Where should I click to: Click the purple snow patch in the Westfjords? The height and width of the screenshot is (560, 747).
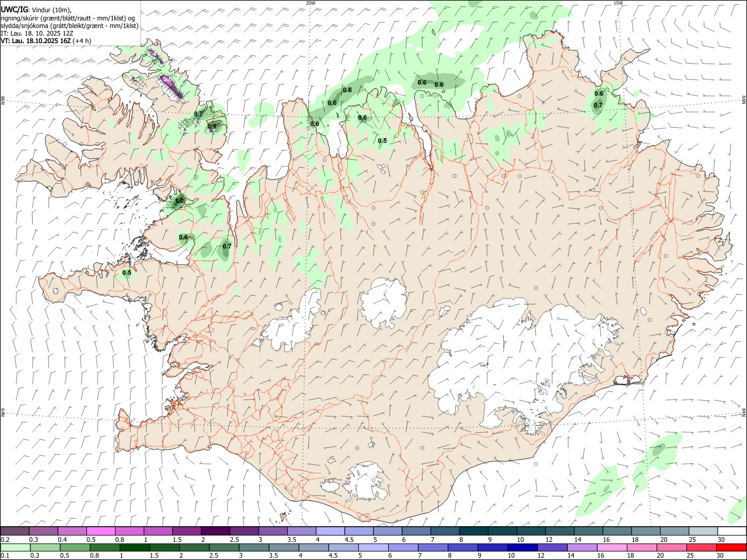pyautogui.click(x=173, y=86)
